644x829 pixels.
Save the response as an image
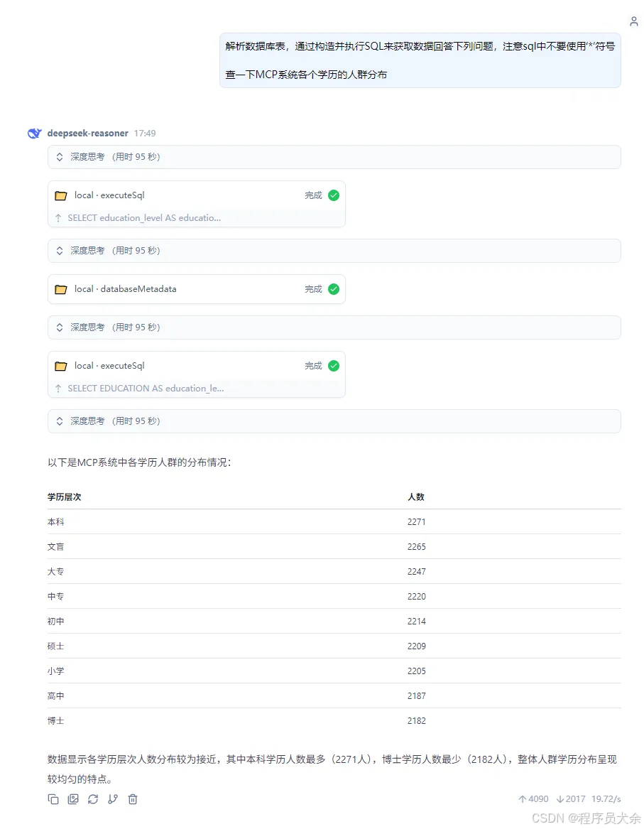coord(73,799)
